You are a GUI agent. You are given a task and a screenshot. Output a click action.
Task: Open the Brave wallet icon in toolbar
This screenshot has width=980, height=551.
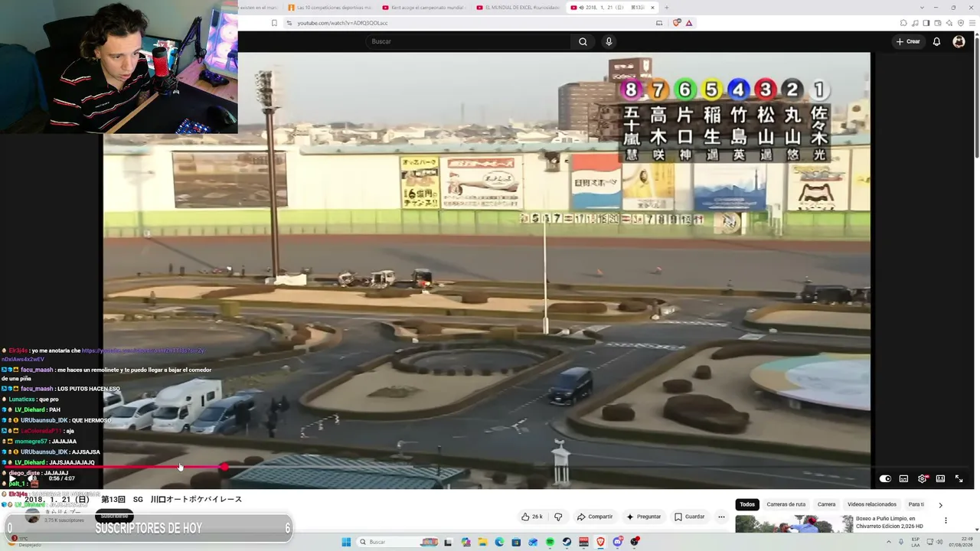[x=937, y=23]
